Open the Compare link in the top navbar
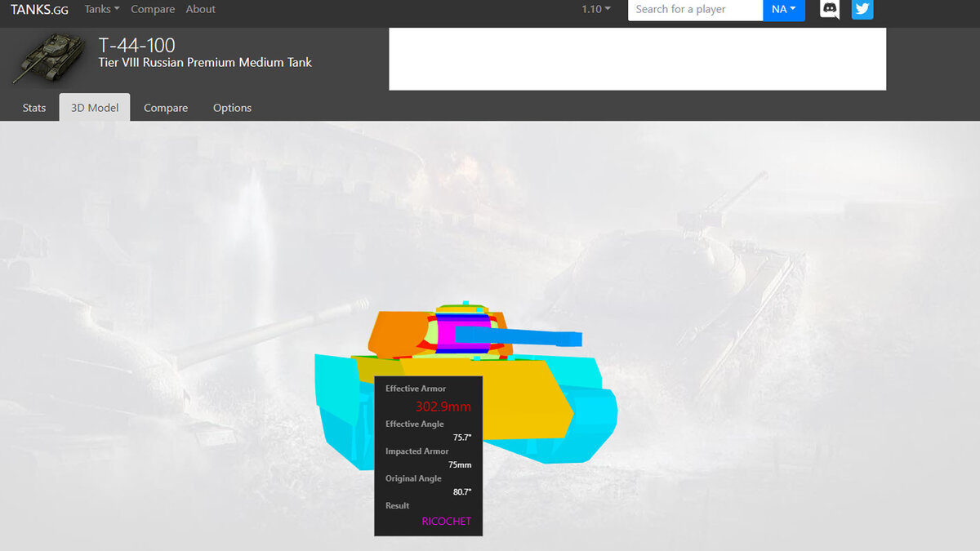Screen dimensions: 980x551 point(153,9)
